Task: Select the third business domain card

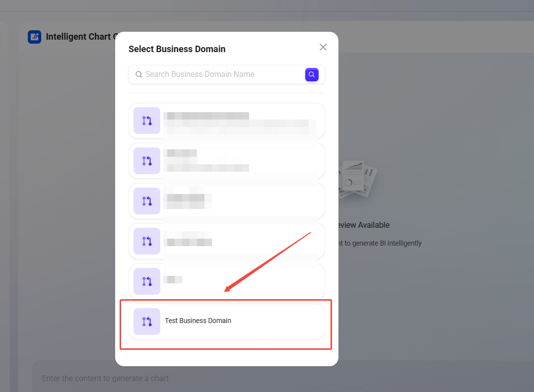Action: (x=226, y=201)
